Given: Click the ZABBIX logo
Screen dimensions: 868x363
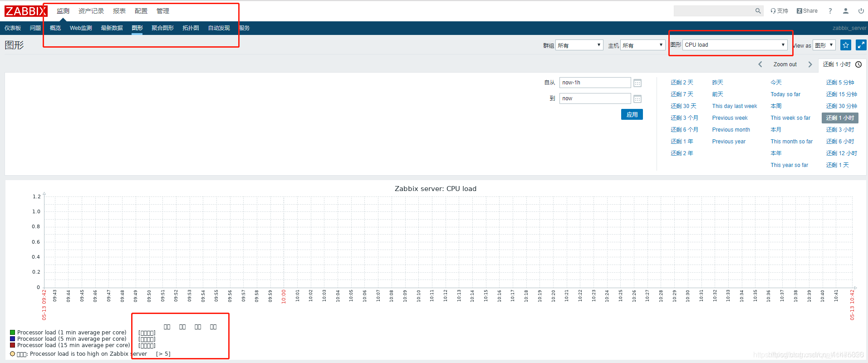Looking at the screenshot, I should pyautogui.click(x=26, y=11).
